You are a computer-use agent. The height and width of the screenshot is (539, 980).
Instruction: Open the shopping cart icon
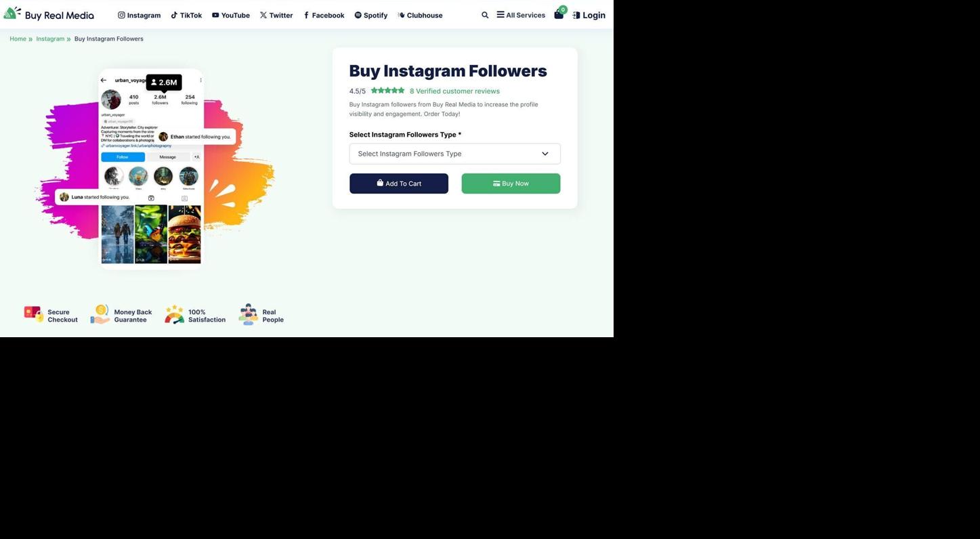(x=559, y=14)
